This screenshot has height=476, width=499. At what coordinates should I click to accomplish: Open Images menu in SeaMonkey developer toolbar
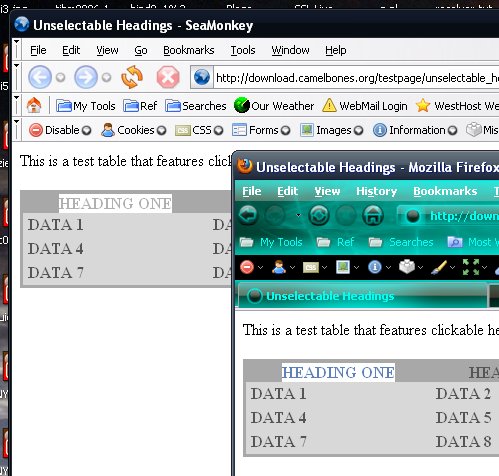coord(331,130)
